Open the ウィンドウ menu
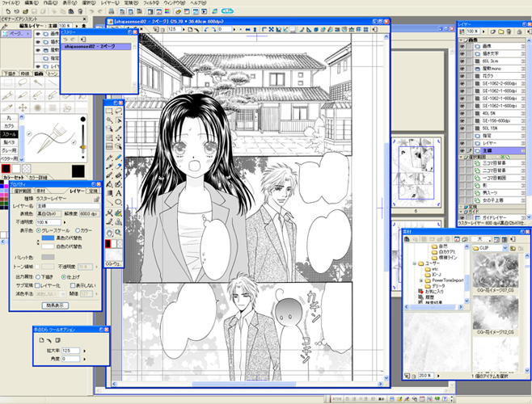 pyautogui.click(x=174, y=2)
